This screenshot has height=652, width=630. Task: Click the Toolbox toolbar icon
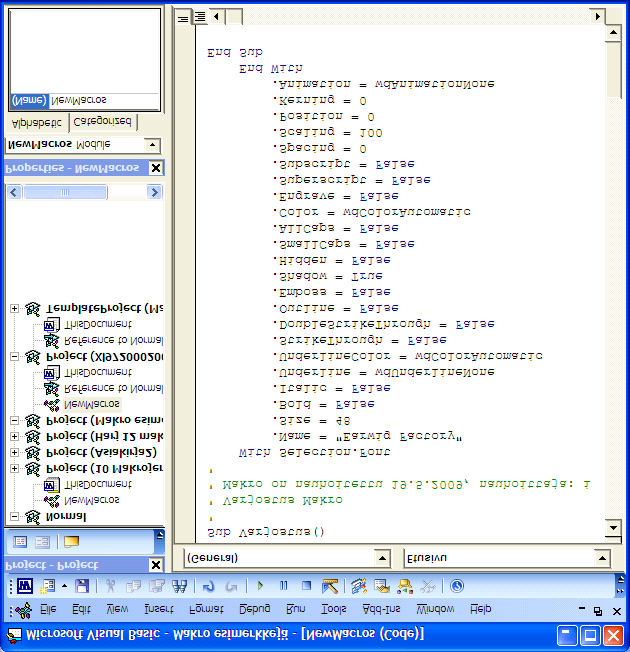click(x=427, y=586)
